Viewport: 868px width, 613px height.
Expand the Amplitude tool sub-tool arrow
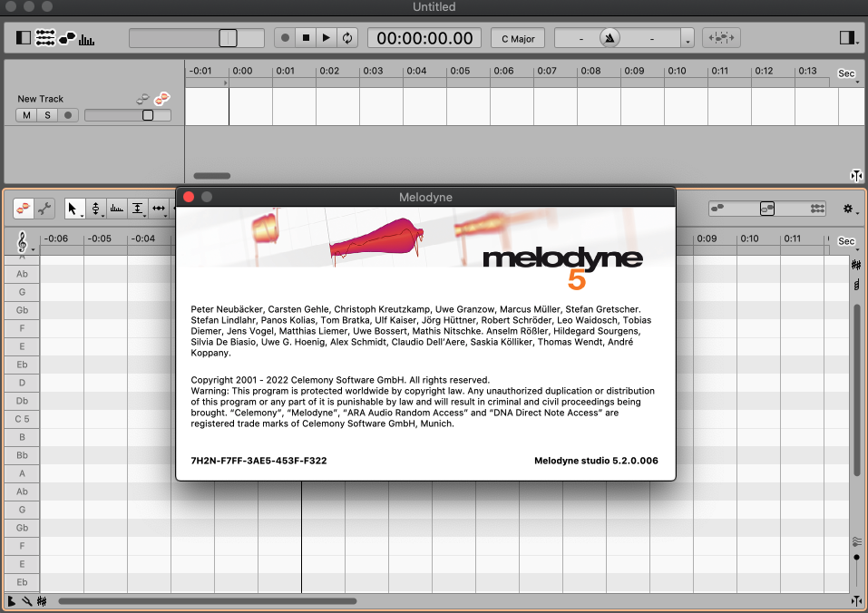(x=145, y=216)
